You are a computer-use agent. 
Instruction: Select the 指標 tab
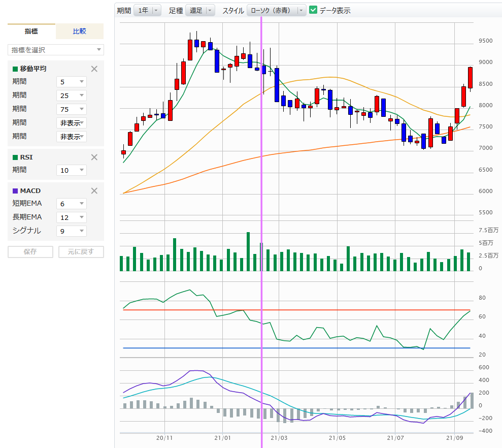point(31,31)
